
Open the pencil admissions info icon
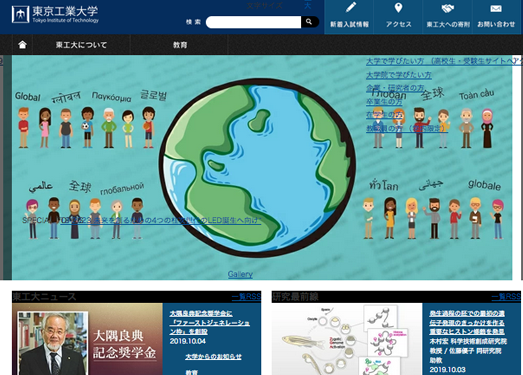click(349, 16)
